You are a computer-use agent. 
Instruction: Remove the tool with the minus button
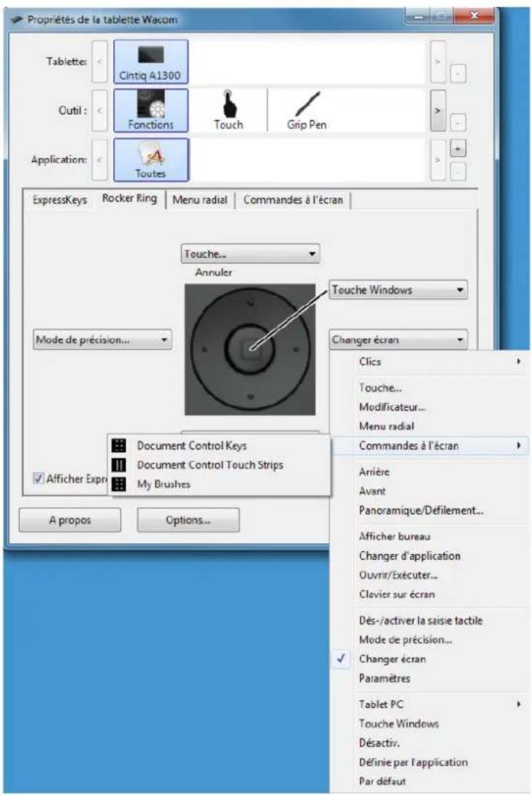click(457, 123)
